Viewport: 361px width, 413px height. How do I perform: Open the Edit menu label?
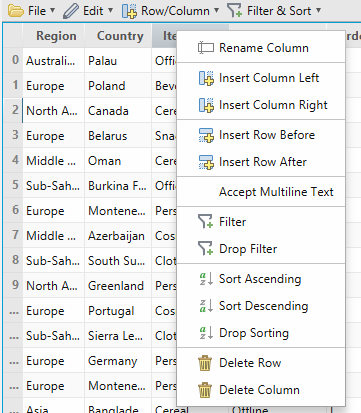[x=93, y=11]
